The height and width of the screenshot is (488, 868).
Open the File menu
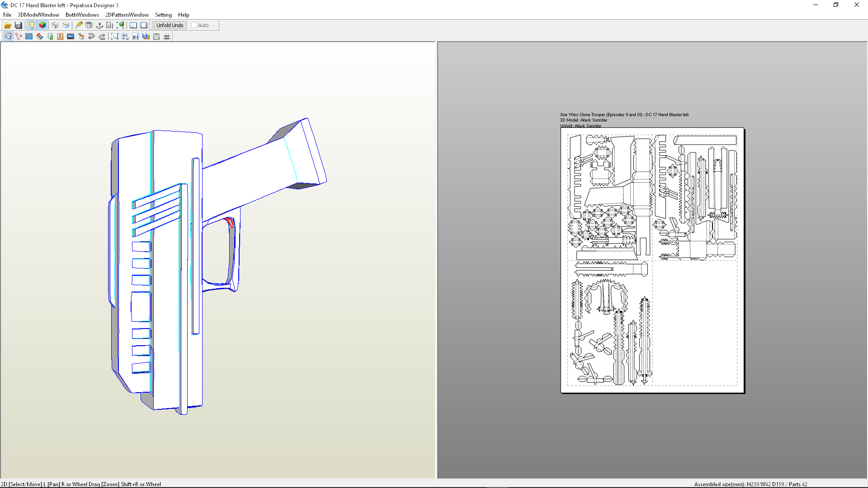7,15
